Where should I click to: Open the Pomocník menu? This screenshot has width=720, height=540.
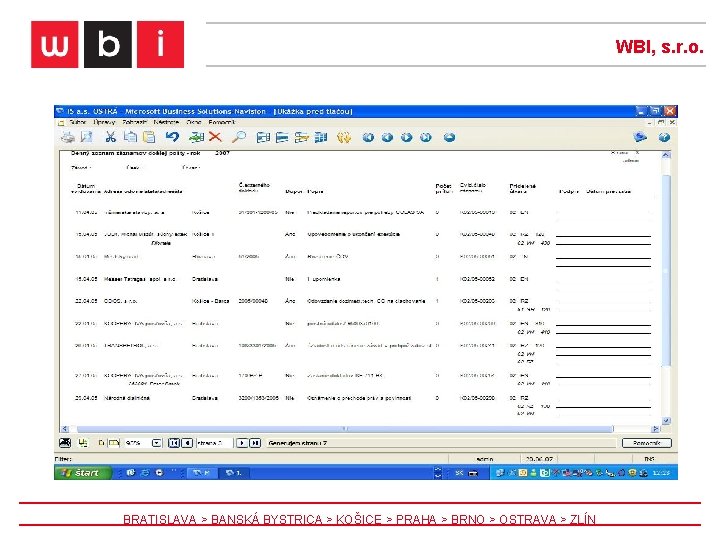tap(222, 122)
